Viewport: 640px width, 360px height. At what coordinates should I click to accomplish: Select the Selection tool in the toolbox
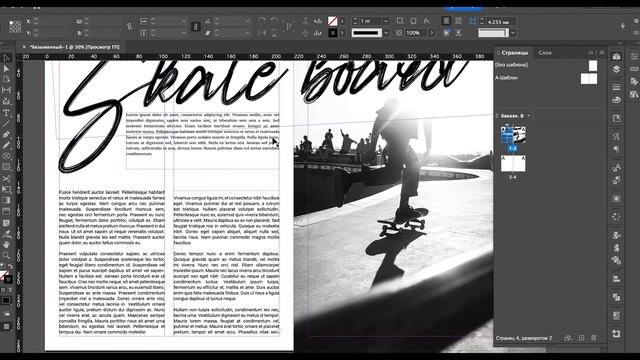pyautogui.click(x=6, y=58)
